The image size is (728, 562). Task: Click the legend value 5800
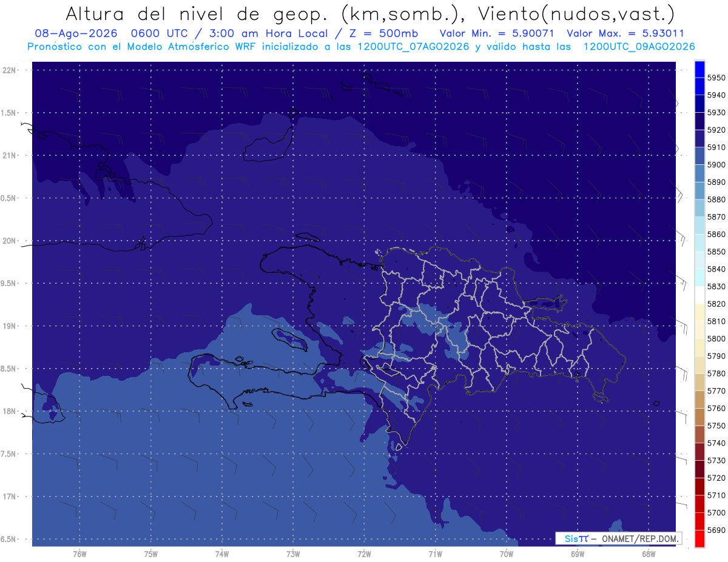pyautogui.click(x=716, y=338)
